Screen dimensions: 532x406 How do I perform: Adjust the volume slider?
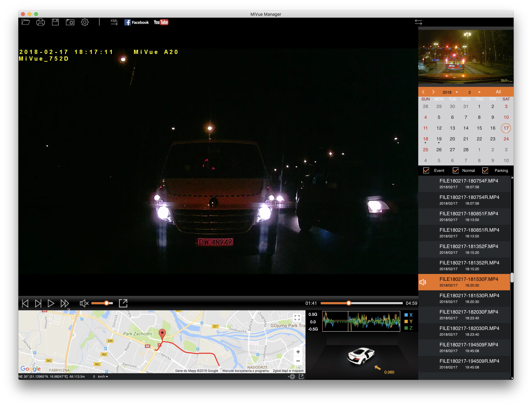[102, 303]
